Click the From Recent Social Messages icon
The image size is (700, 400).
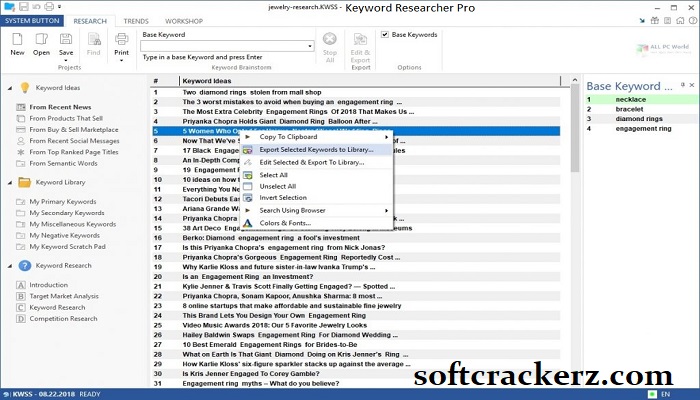[x=21, y=141]
